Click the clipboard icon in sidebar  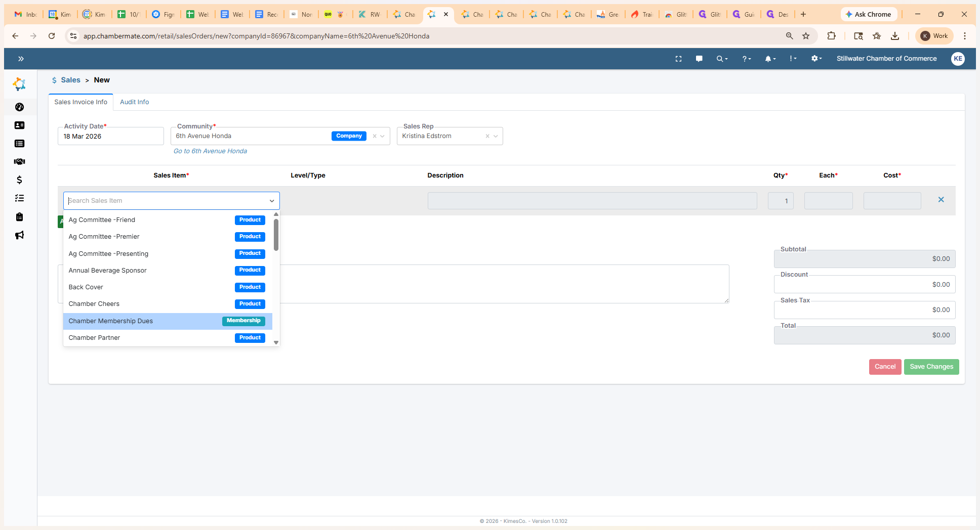19,217
